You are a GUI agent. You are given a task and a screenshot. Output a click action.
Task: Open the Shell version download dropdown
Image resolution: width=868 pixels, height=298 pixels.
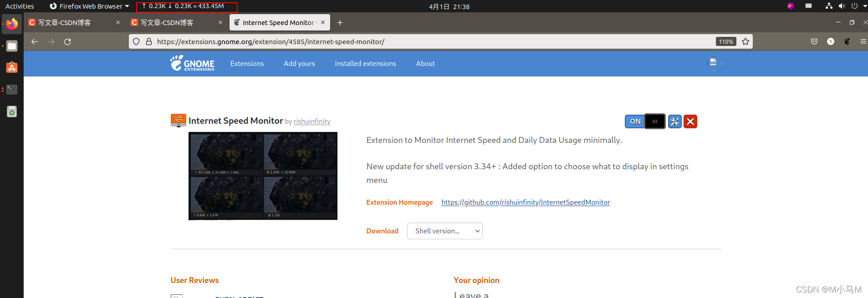point(445,231)
